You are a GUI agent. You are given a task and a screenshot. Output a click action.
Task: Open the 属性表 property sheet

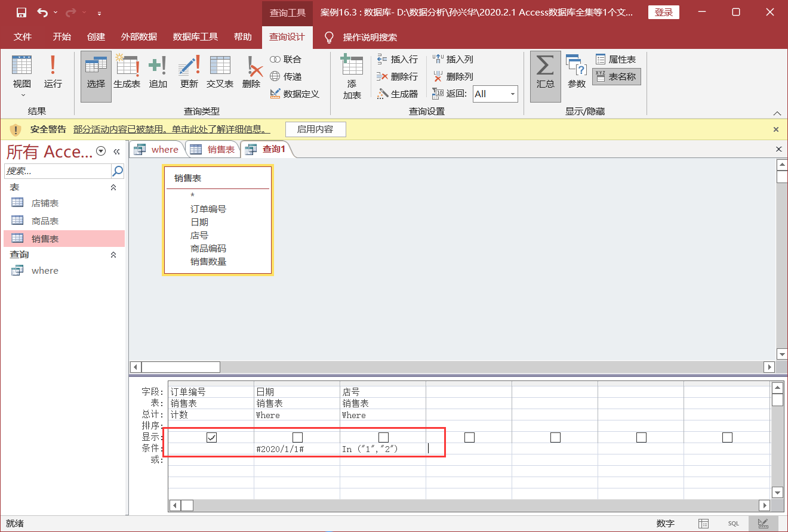coord(616,59)
